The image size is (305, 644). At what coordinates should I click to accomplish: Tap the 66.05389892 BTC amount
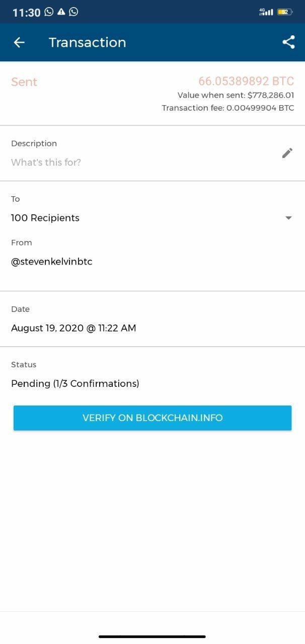(246, 82)
